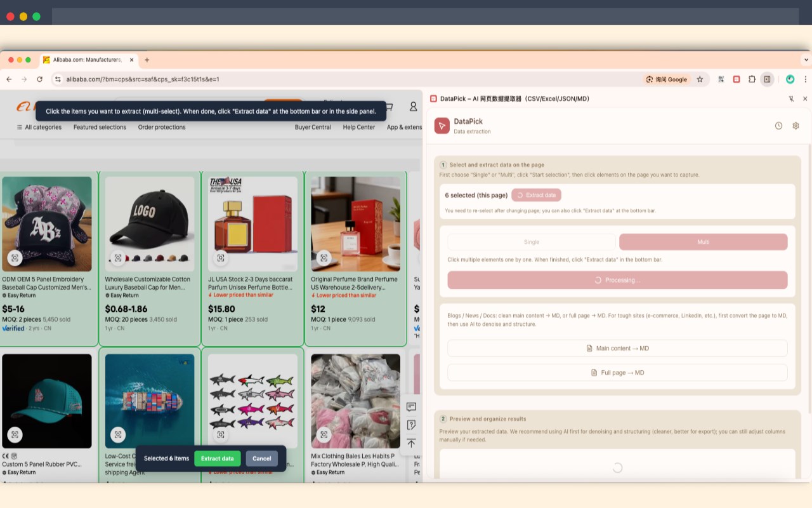
Task: Open site information icon in address bar
Action: point(57,79)
